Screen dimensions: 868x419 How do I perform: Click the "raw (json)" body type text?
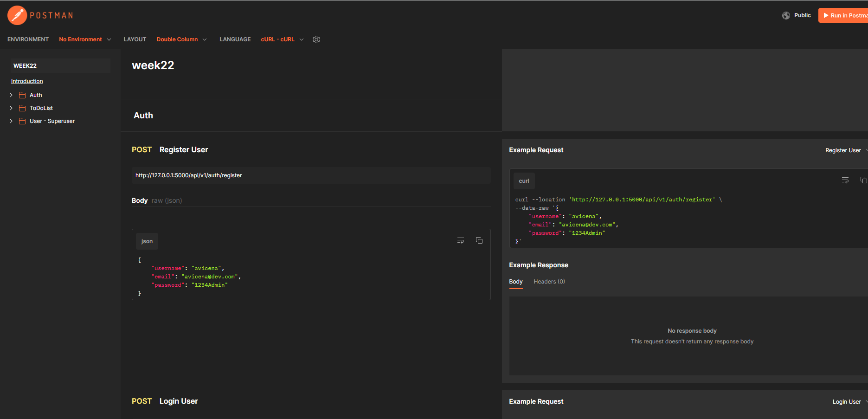(167, 200)
